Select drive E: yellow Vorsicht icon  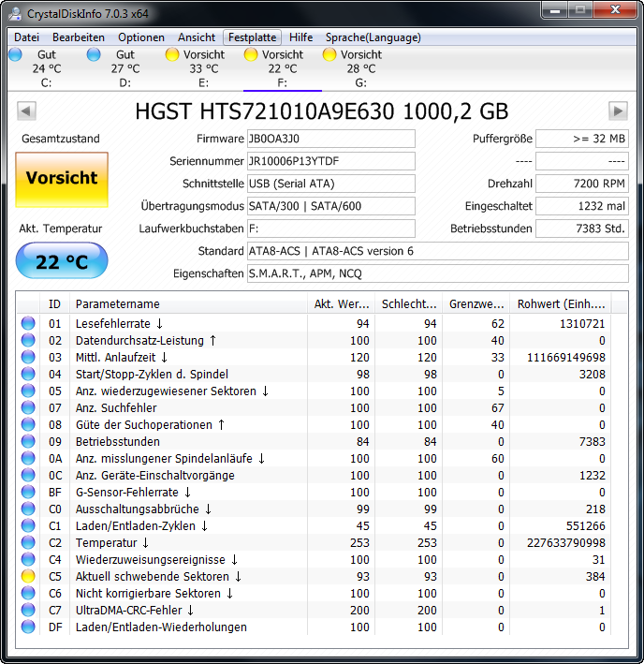(x=172, y=54)
